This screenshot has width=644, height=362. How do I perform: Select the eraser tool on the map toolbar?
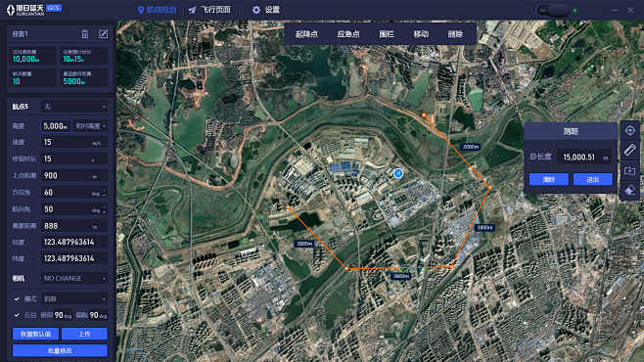[630, 190]
